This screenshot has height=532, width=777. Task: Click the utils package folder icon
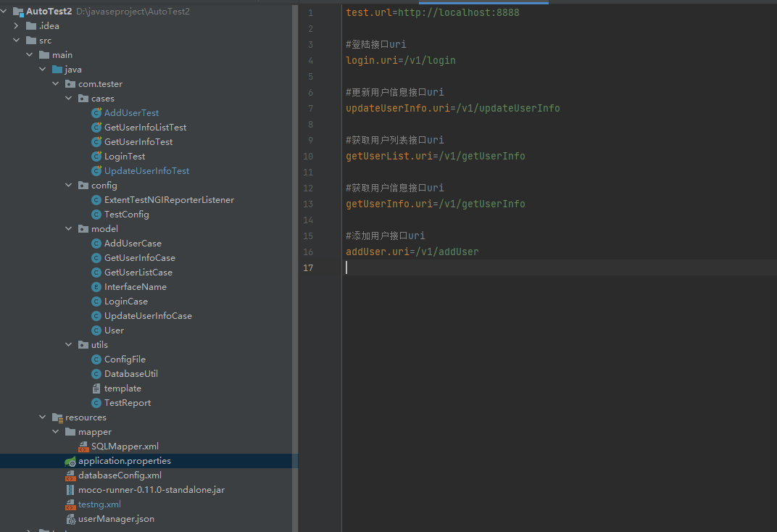(x=83, y=345)
